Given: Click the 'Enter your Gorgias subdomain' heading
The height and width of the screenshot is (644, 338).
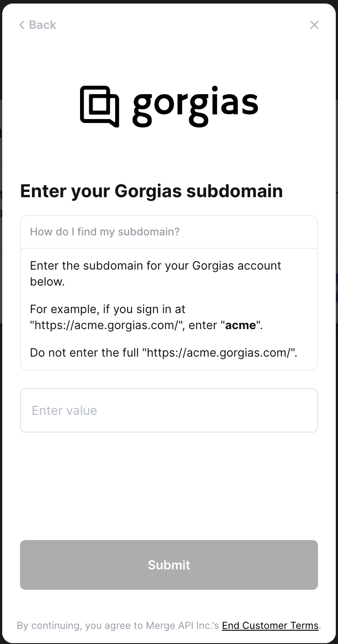Looking at the screenshot, I should click(x=152, y=191).
